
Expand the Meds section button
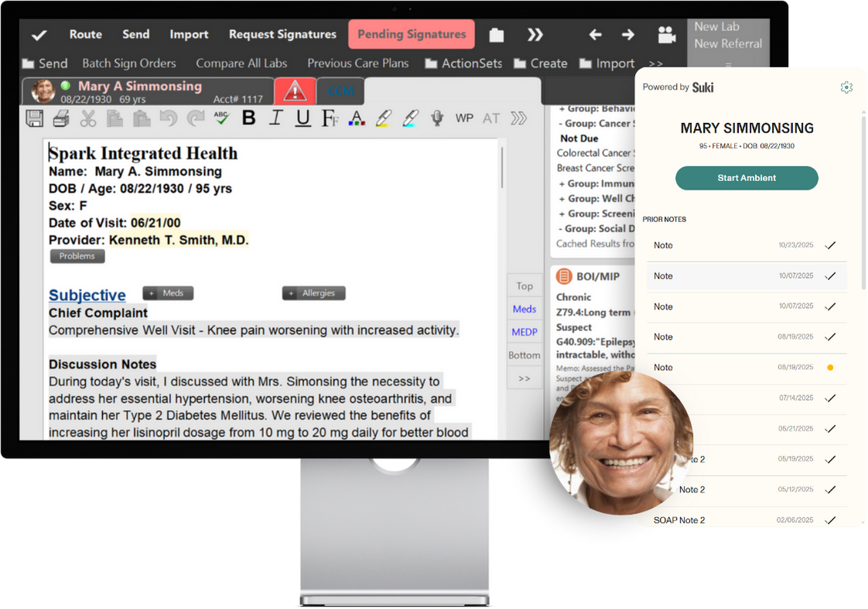(x=168, y=293)
